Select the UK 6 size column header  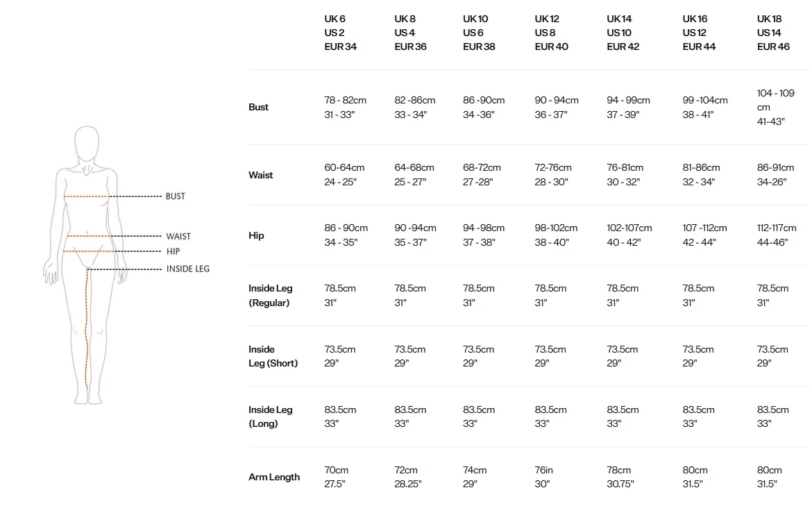[341, 33]
